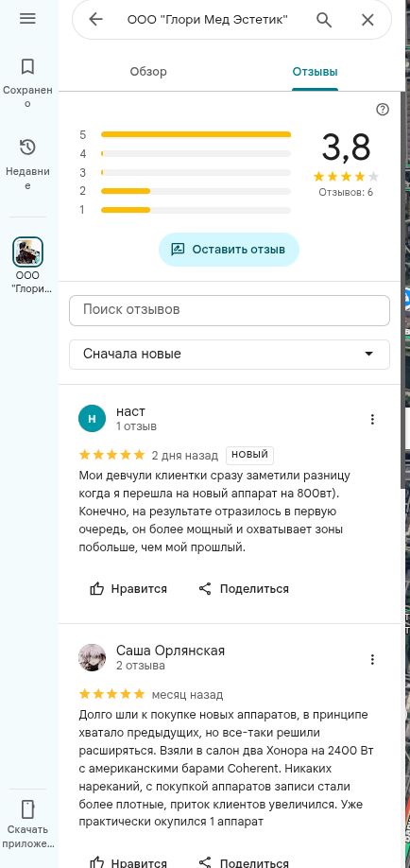Clear search with the X icon

point(367,20)
